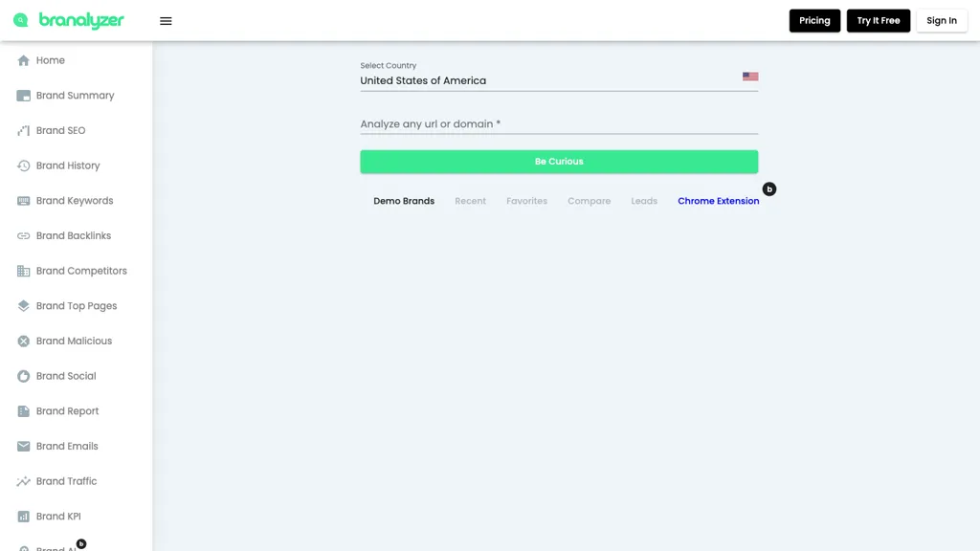Open Brand Summary text in sidebar
This screenshot has width=980, height=551.
[75, 96]
